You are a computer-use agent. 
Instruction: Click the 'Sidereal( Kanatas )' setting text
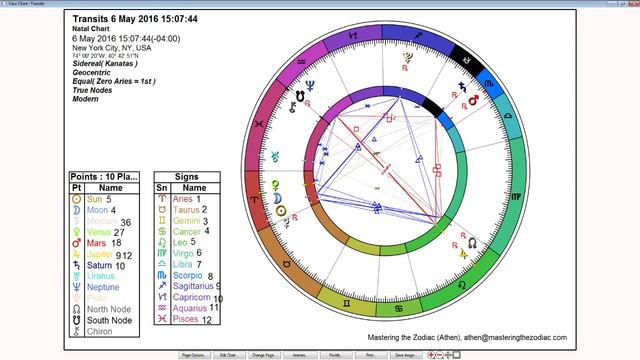click(x=105, y=64)
